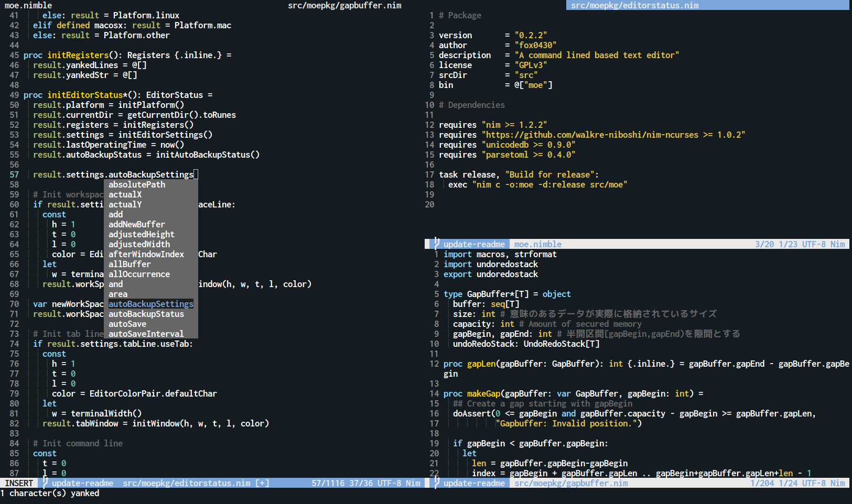Select highlighted autoBackupSettings suggestion

151,304
